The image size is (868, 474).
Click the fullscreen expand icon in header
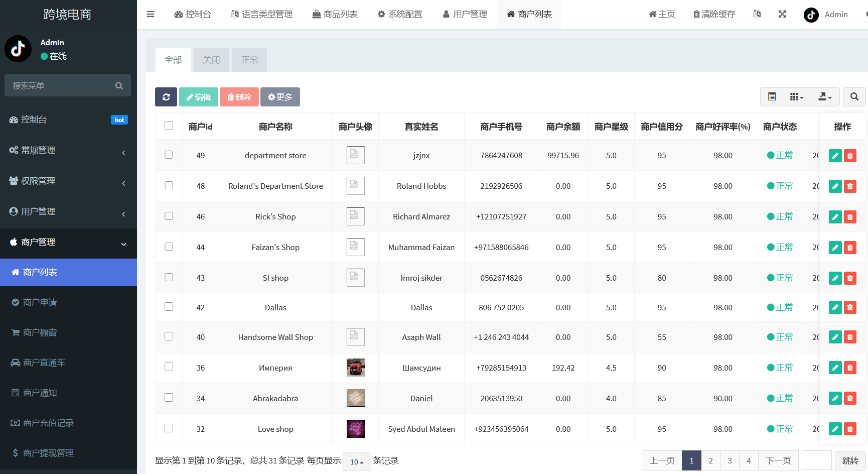click(x=782, y=14)
